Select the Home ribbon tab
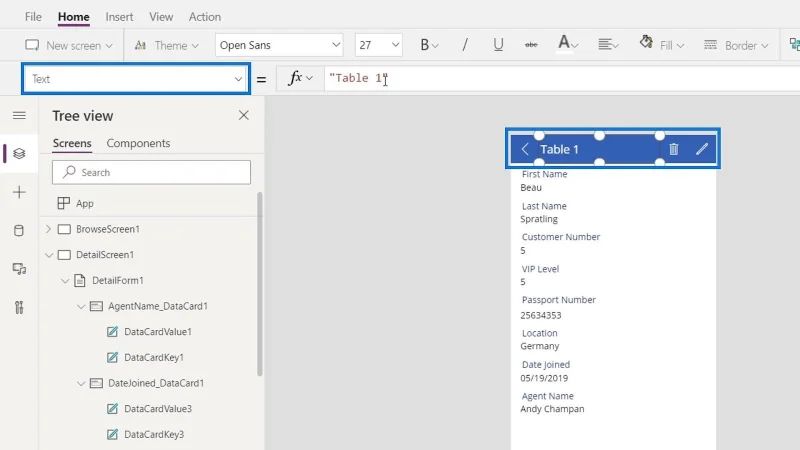Viewport: 800px width, 450px height. click(x=73, y=17)
